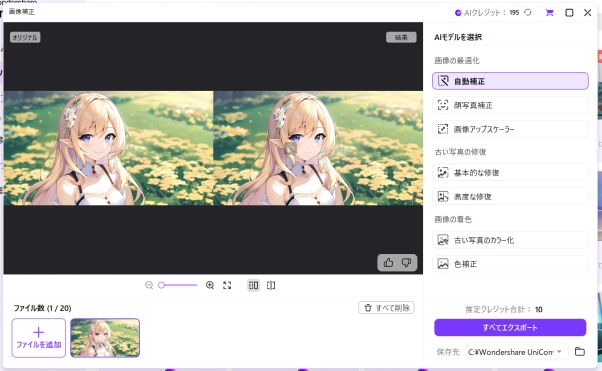602x371 pixels.
Task: Open the save location dropdown
Action: [516, 351]
